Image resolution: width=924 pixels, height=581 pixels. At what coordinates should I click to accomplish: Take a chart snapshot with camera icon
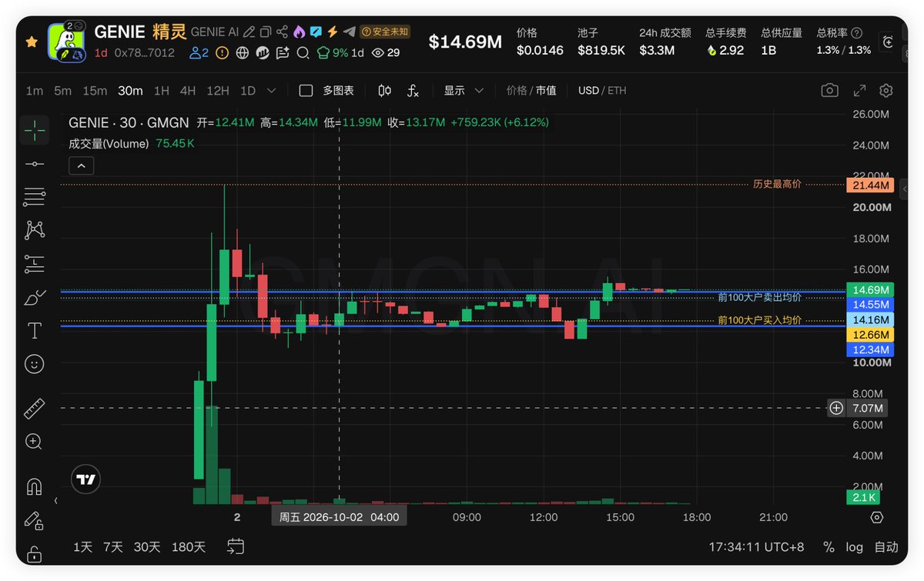tap(829, 91)
